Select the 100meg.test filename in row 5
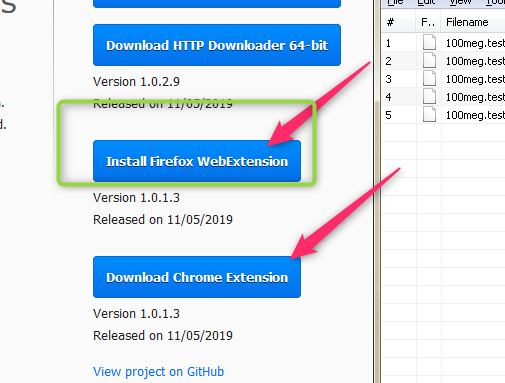The width and height of the screenshot is (505, 383). click(x=475, y=115)
